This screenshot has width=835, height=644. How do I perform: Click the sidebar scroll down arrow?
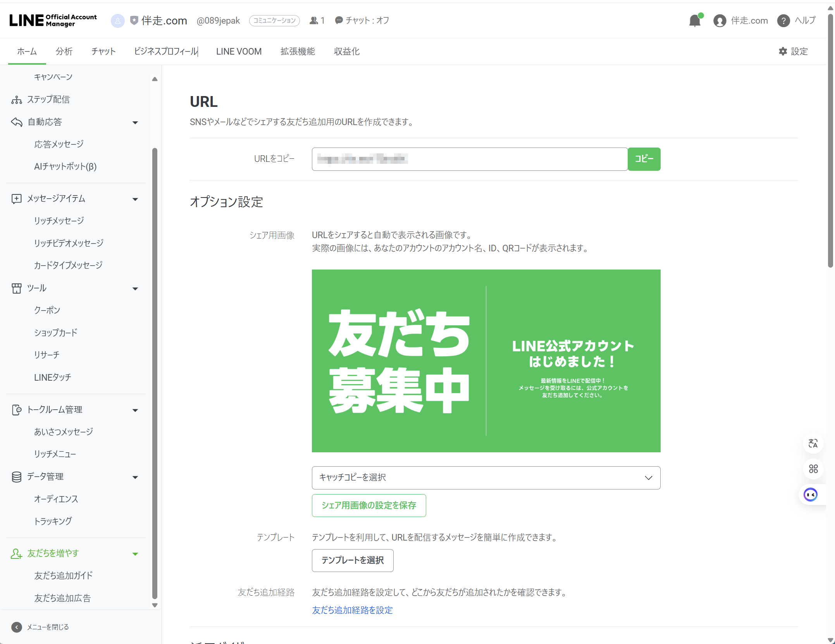tap(155, 605)
